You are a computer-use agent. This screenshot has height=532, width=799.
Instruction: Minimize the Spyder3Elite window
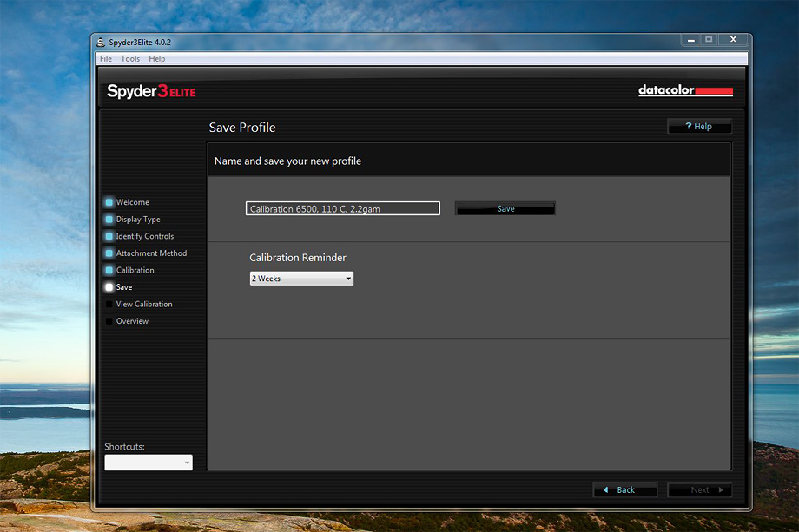tap(690, 40)
